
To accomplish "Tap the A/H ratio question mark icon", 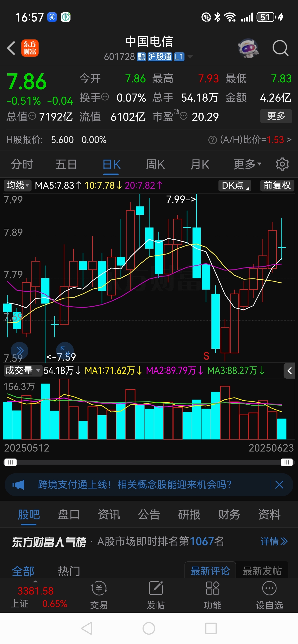I will pyautogui.click(x=212, y=140).
